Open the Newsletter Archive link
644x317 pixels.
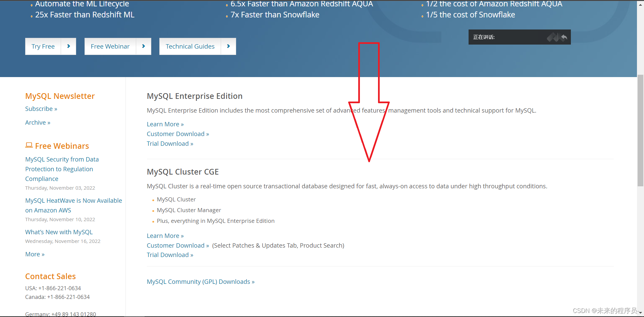[38, 123]
